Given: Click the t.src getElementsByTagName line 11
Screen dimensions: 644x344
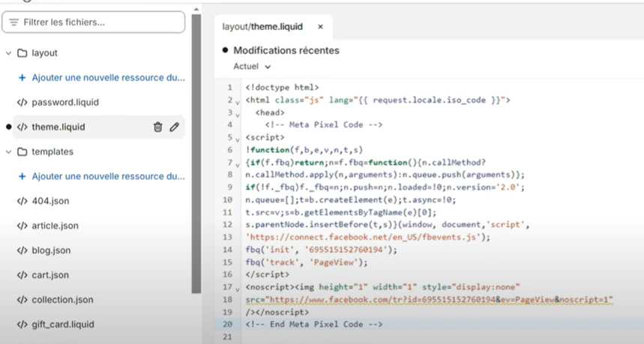Looking at the screenshot, I should [340, 212].
